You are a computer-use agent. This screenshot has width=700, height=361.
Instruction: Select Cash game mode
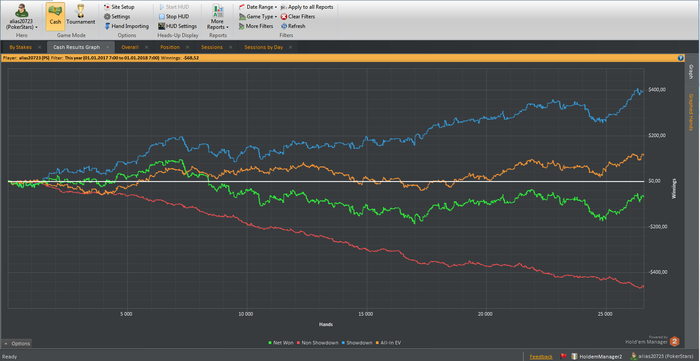[55, 16]
